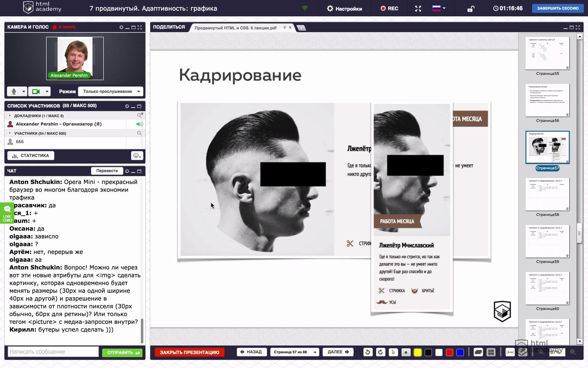Select the pointer cursor tool
This screenshot has height=368, width=588.
click(393, 352)
